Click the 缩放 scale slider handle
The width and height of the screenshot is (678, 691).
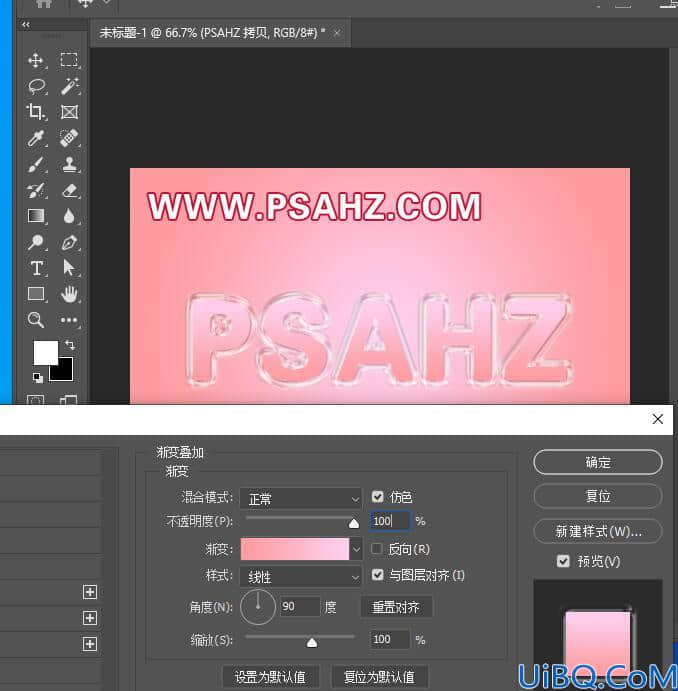pyautogui.click(x=312, y=643)
